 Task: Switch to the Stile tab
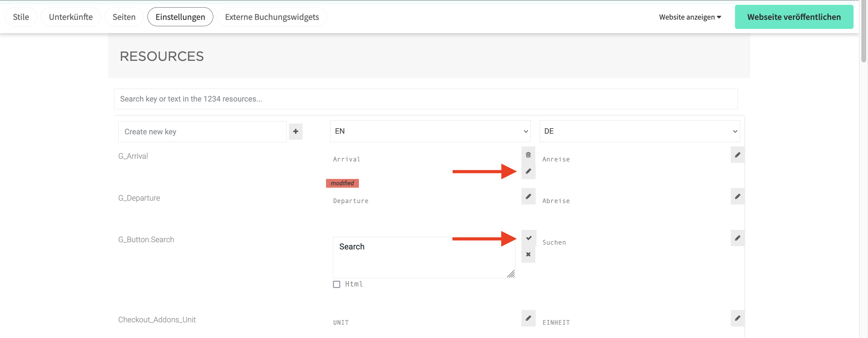coord(21,17)
